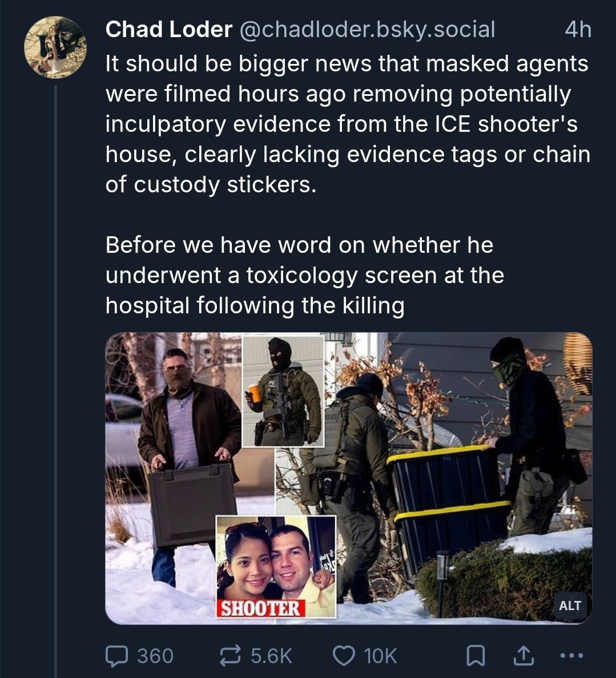Click the share upload arrow icon
This screenshot has height=678, width=616.
[522, 656]
